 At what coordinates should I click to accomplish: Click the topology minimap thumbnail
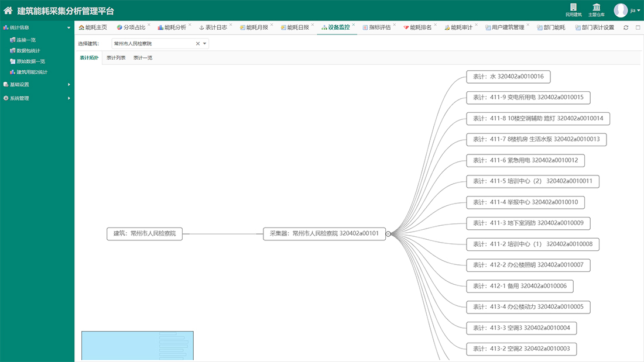[137, 346]
